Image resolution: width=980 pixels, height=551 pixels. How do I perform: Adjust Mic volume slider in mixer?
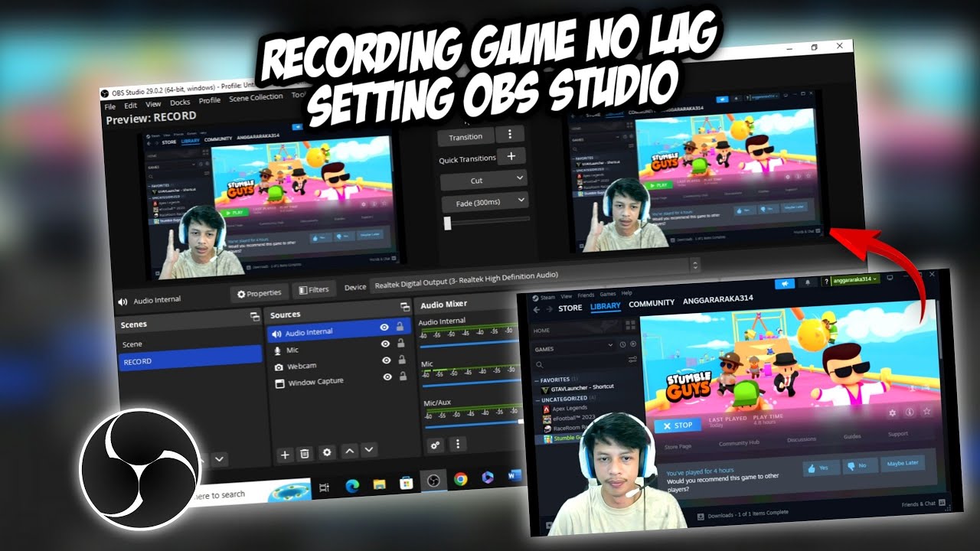(x=473, y=384)
